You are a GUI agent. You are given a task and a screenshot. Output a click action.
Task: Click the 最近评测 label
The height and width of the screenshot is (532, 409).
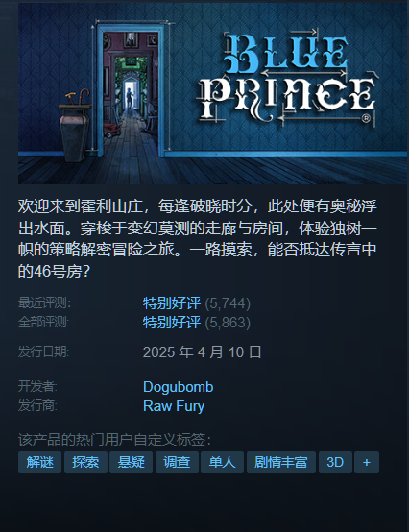point(44,303)
